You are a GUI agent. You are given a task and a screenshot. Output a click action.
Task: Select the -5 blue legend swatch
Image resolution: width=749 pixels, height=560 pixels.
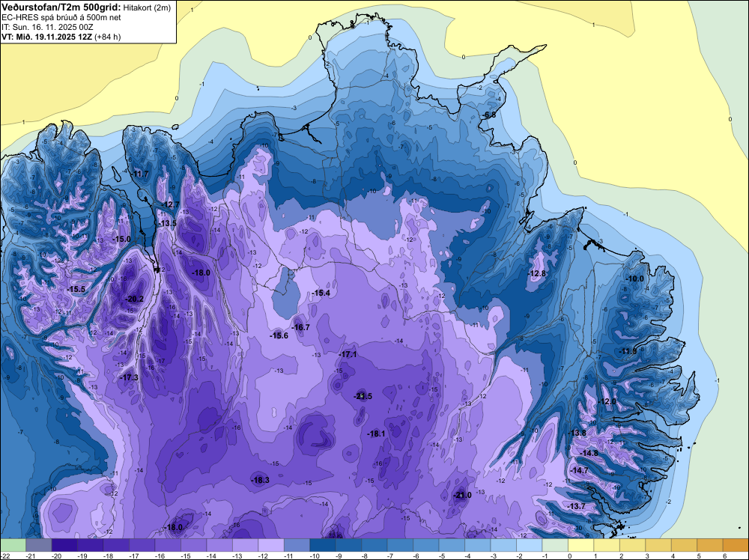[x=452, y=545]
